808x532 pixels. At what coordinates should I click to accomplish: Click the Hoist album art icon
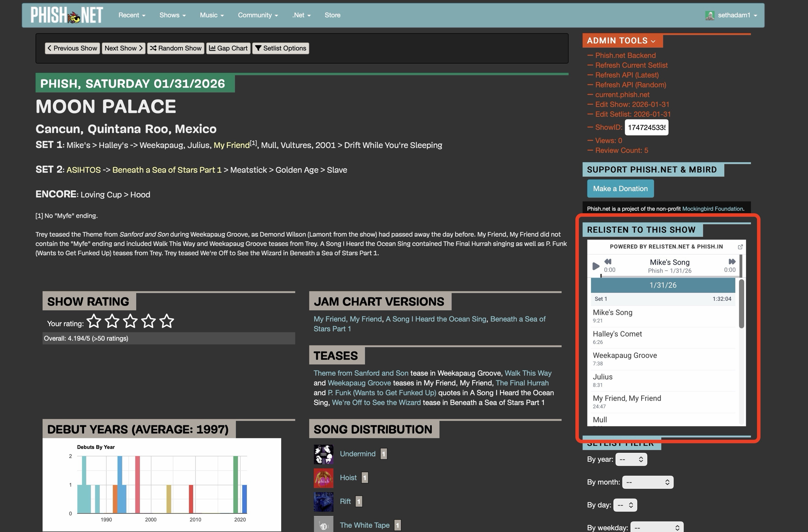click(323, 478)
